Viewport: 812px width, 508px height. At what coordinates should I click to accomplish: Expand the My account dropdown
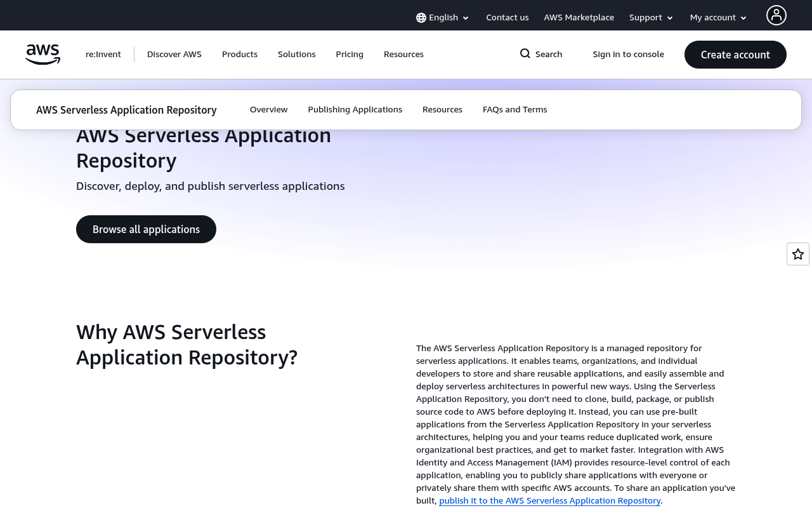(719, 18)
